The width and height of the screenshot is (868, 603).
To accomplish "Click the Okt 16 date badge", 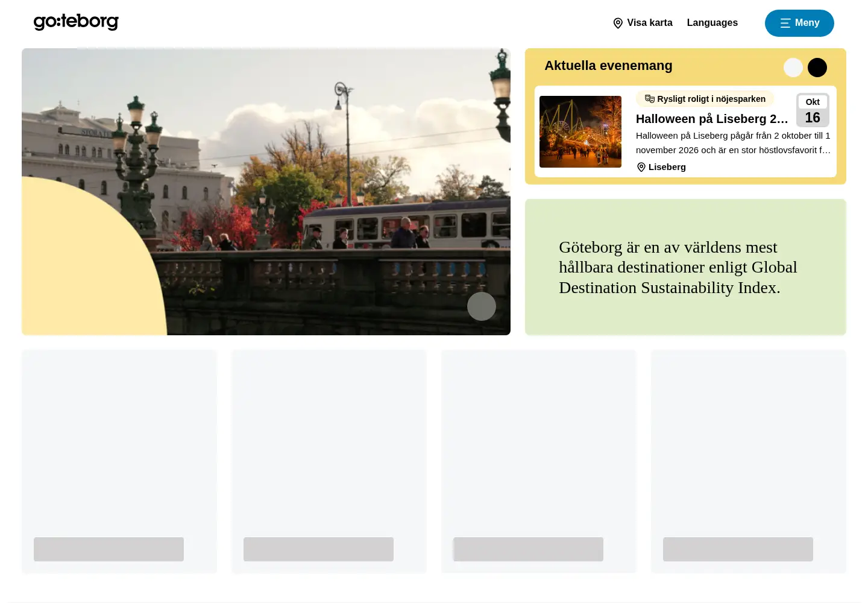I will point(813,110).
